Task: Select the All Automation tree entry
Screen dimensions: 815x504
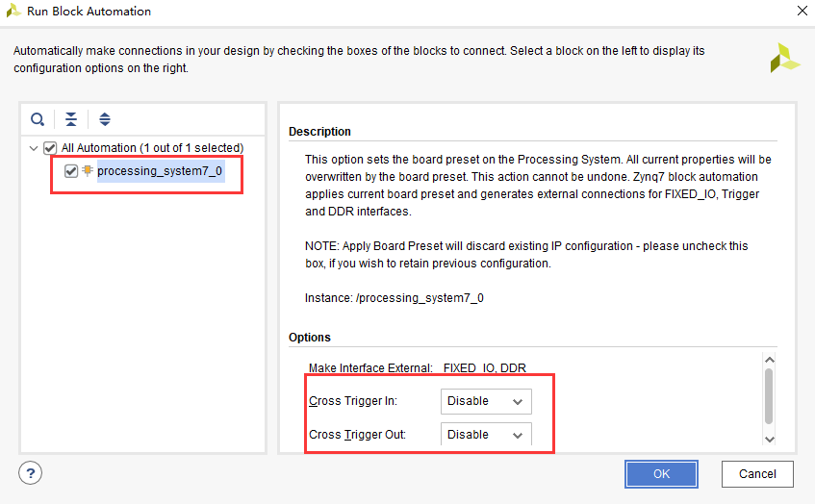Action: coord(152,148)
